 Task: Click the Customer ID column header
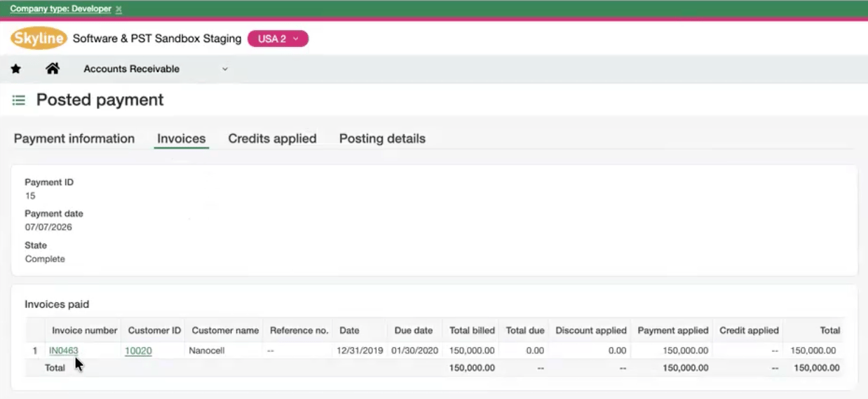[154, 330]
